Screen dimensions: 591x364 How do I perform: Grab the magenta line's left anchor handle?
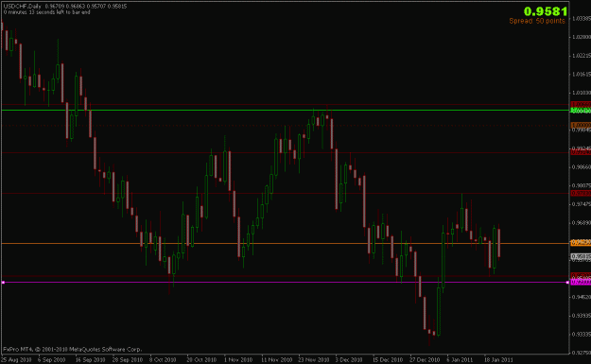(3, 283)
